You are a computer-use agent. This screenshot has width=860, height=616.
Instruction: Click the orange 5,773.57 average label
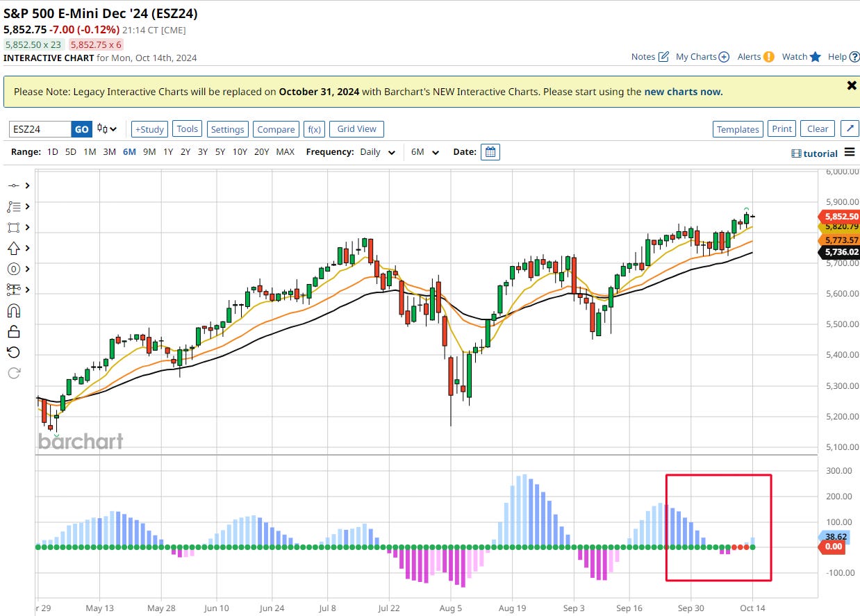840,240
